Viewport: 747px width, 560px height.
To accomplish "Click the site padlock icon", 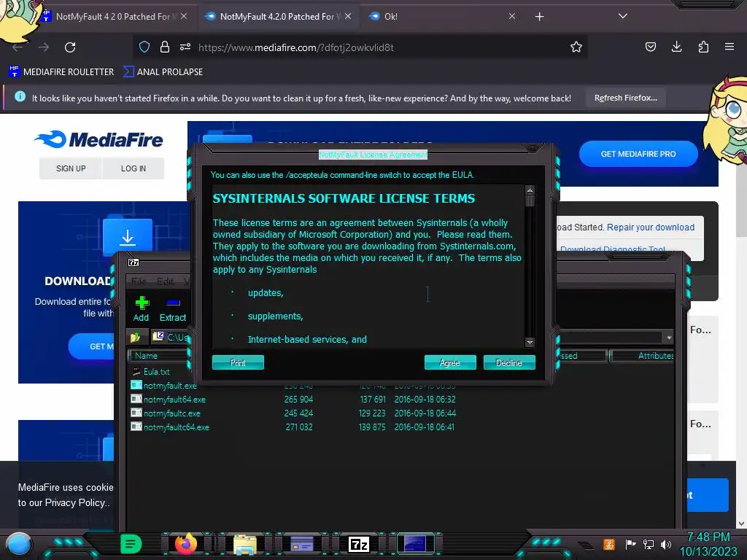I will pos(164,47).
